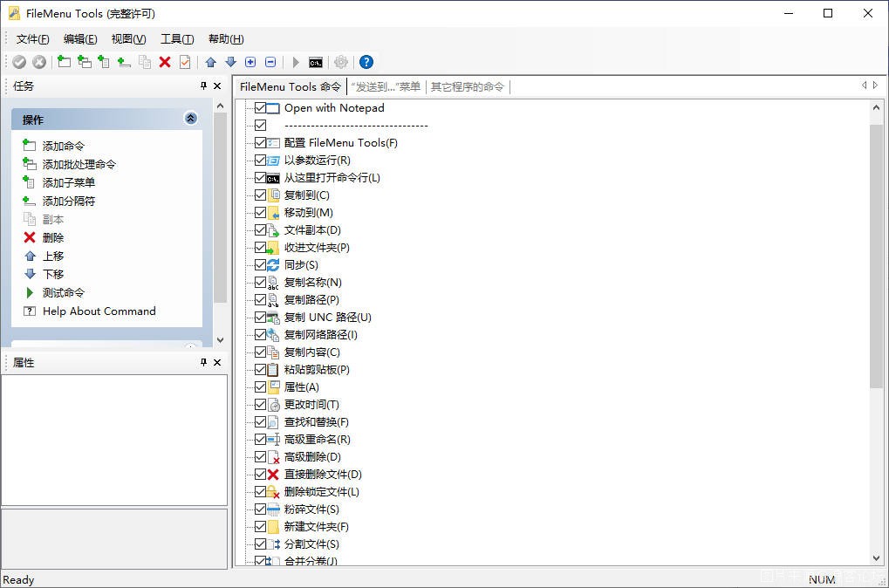Viewport: 889px width, 588px height.
Task: Click the 添加批处理命令 action link
Action: (79, 164)
